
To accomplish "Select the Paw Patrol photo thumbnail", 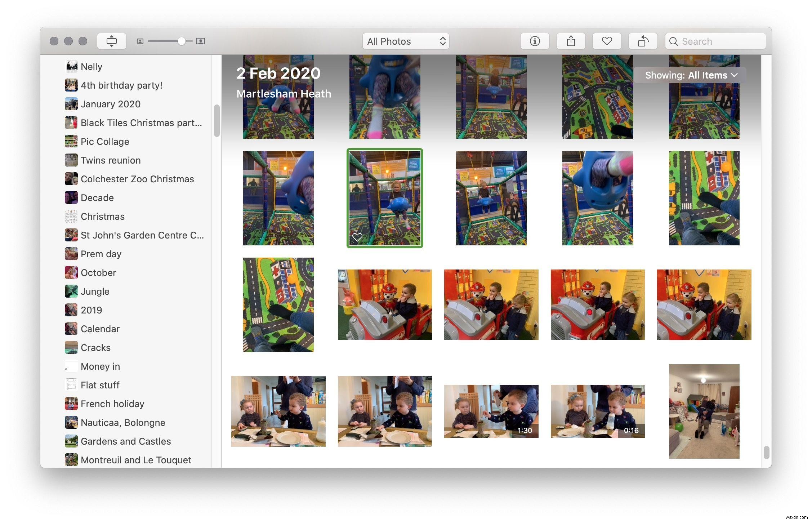I will (x=385, y=304).
